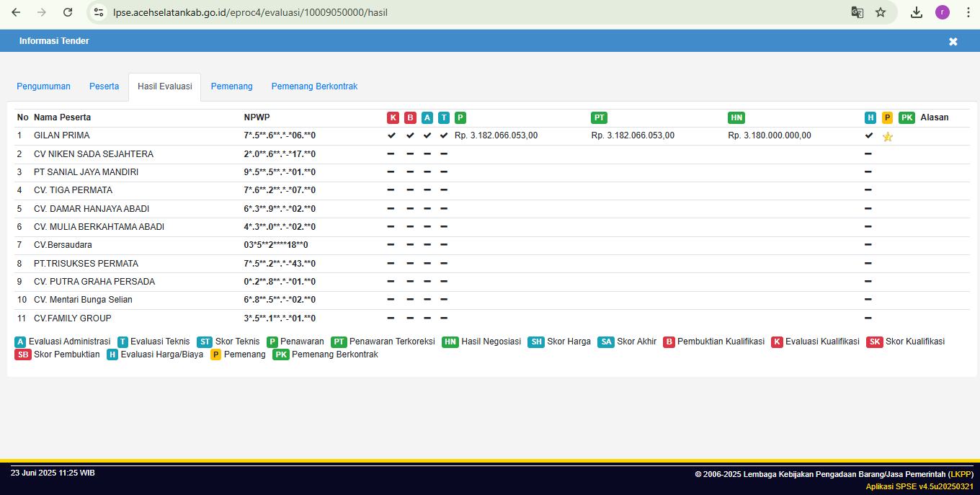980x495 pixels.
Task: Close the Informasi Tender panel
Action: (953, 42)
